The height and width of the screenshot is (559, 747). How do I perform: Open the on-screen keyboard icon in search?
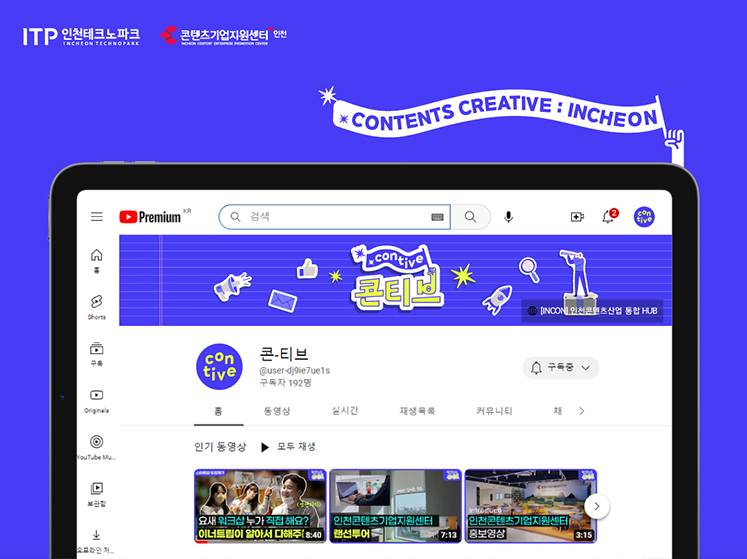437,217
